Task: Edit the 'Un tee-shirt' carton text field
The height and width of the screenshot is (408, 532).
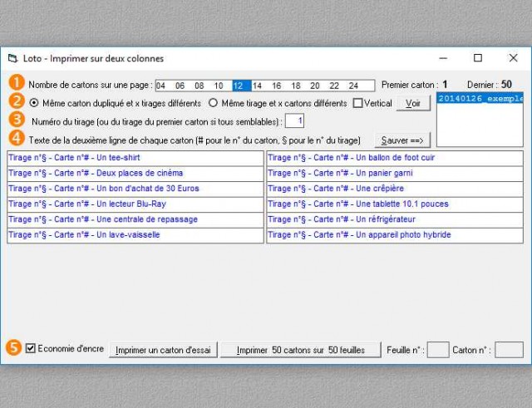Action: click(x=135, y=158)
